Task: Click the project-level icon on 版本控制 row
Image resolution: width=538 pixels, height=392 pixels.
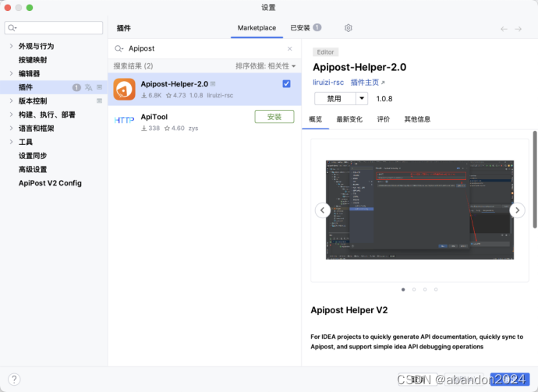Action: point(100,101)
